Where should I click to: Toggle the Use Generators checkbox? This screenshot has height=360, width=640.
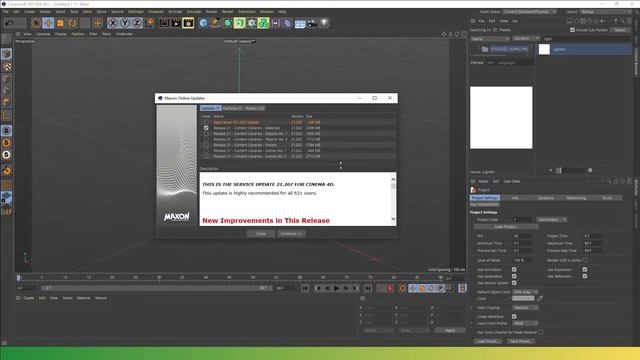point(514,276)
